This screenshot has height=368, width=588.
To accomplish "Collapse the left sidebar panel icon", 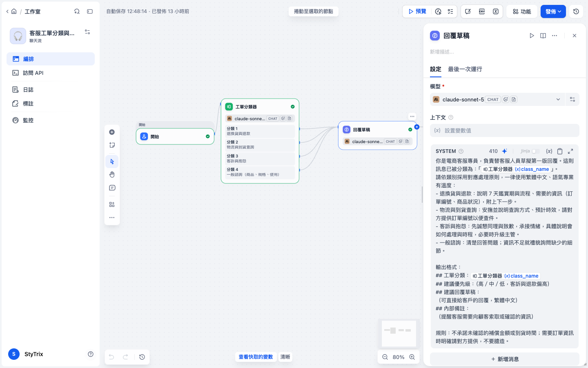I will (90, 11).
